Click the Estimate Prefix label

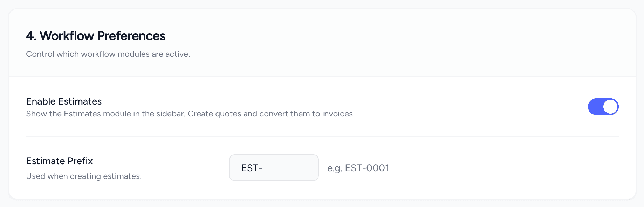pos(60,161)
